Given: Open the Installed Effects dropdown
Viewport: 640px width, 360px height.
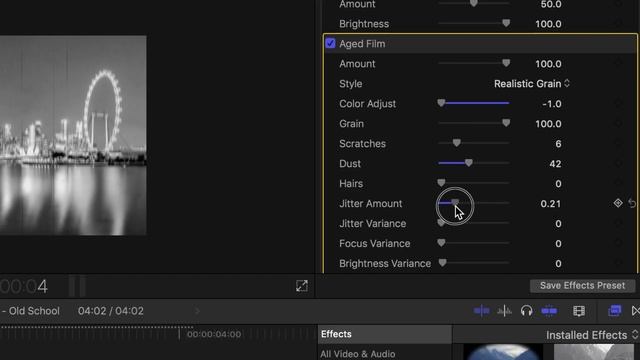Looking at the screenshot, I should pyautogui.click(x=592, y=335).
